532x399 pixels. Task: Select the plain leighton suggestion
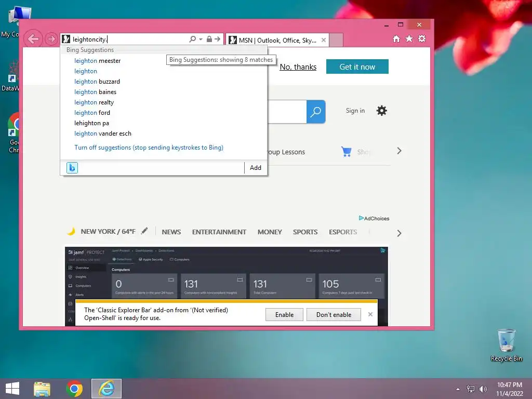click(86, 71)
